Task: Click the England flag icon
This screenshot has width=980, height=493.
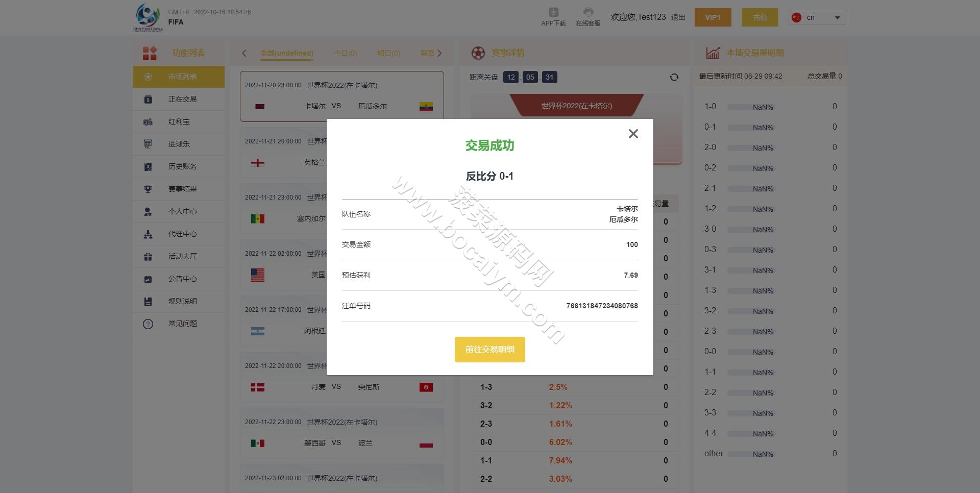Action: [x=258, y=163]
